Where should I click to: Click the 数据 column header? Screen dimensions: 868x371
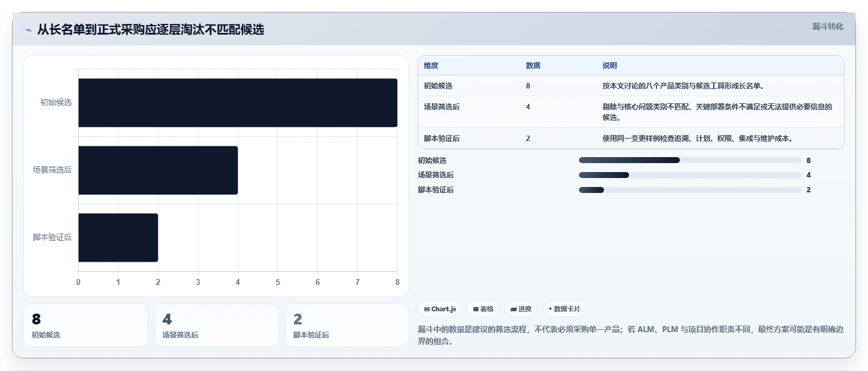(533, 66)
